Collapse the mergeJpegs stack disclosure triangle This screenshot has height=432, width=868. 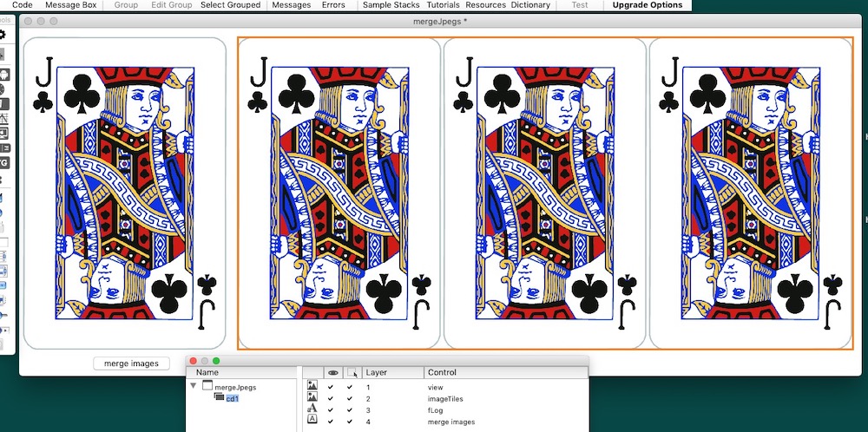(x=194, y=387)
